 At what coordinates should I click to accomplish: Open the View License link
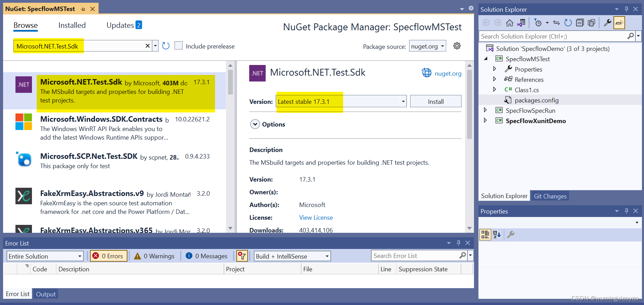click(x=316, y=218)
